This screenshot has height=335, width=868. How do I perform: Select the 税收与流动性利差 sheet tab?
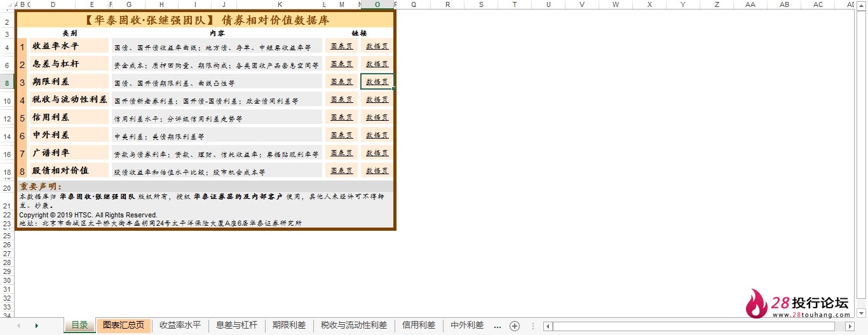[x=354, y=325]
